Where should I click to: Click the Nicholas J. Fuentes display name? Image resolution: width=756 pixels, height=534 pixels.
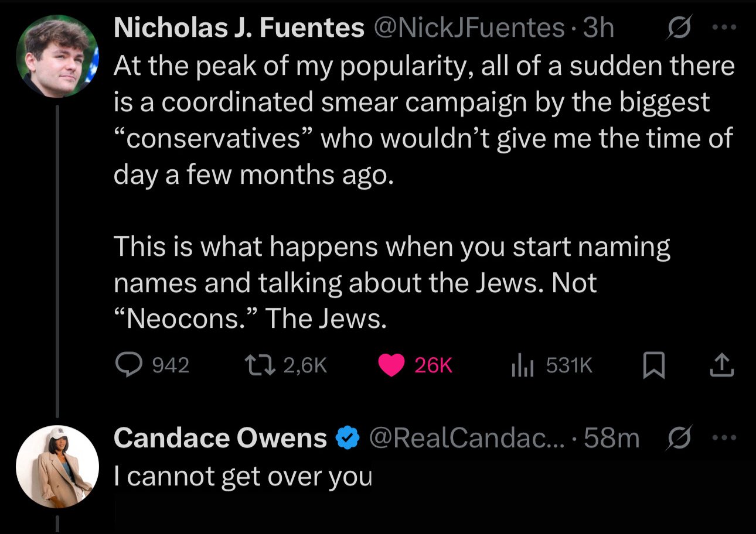239,28
